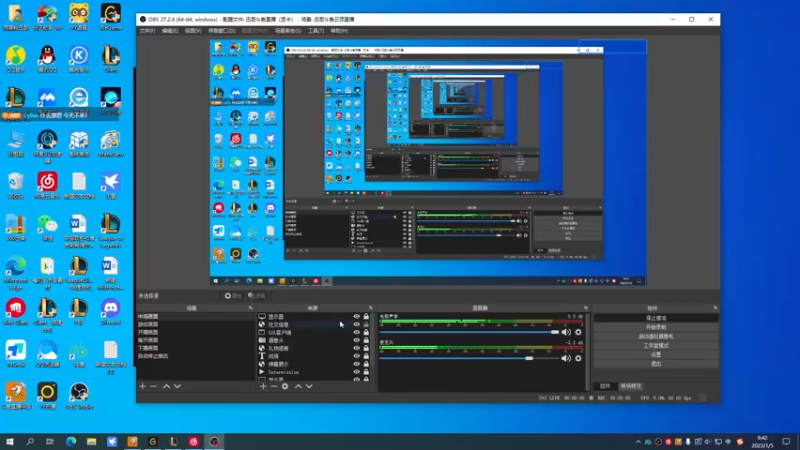Open the Riot Client desktop shortcut
This screenshot has height=450, width=800.
[15, 312]
